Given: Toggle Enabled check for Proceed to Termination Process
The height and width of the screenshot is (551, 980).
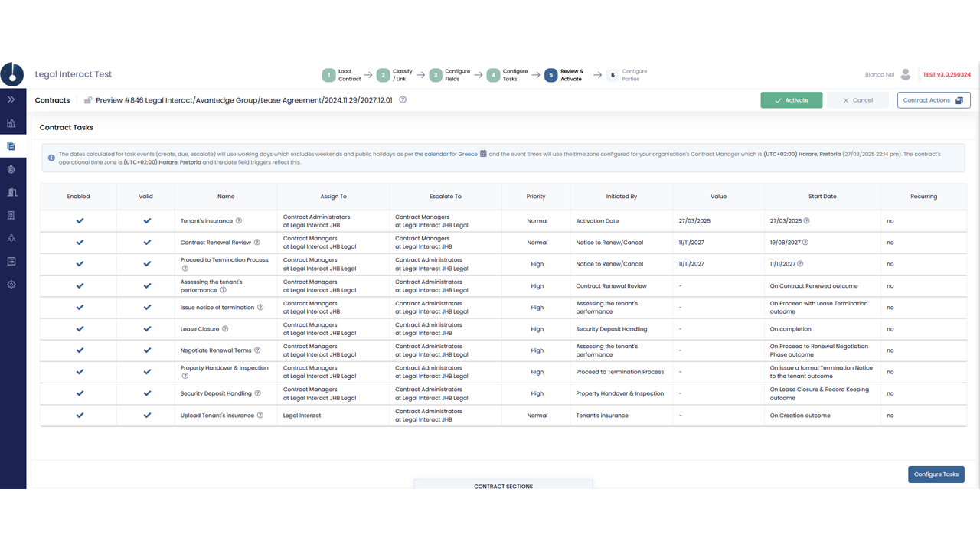Looking at the screenshot, I should [80, 264].
